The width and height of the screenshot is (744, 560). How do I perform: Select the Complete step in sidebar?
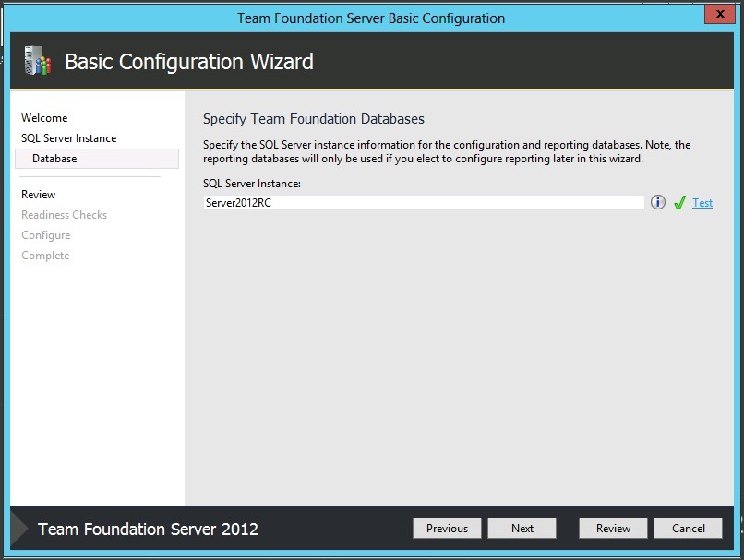(45, 256)
